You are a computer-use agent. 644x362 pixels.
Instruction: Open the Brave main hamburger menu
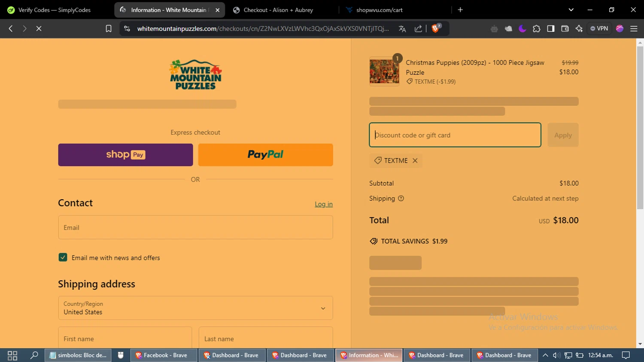634,28
